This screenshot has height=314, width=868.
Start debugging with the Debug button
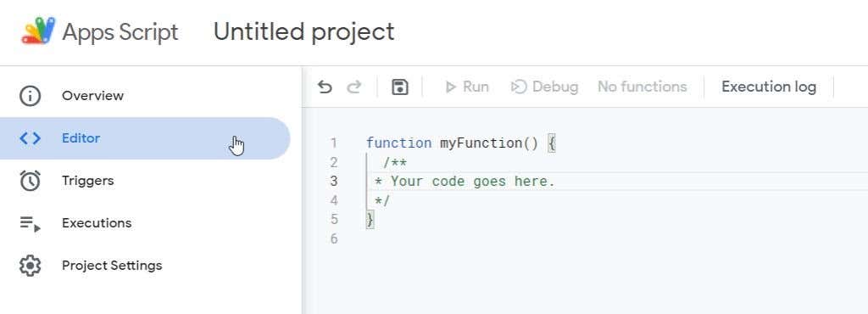point(544,87)
